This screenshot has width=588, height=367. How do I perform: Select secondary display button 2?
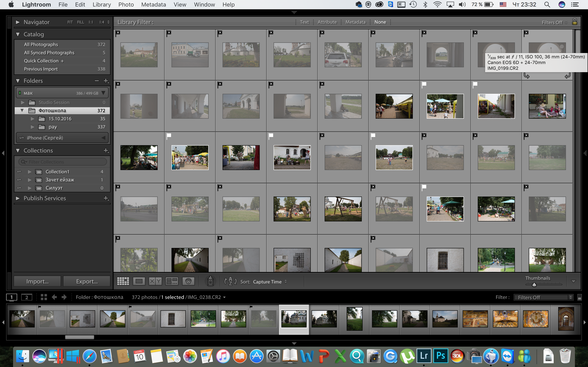coord(27,297)
